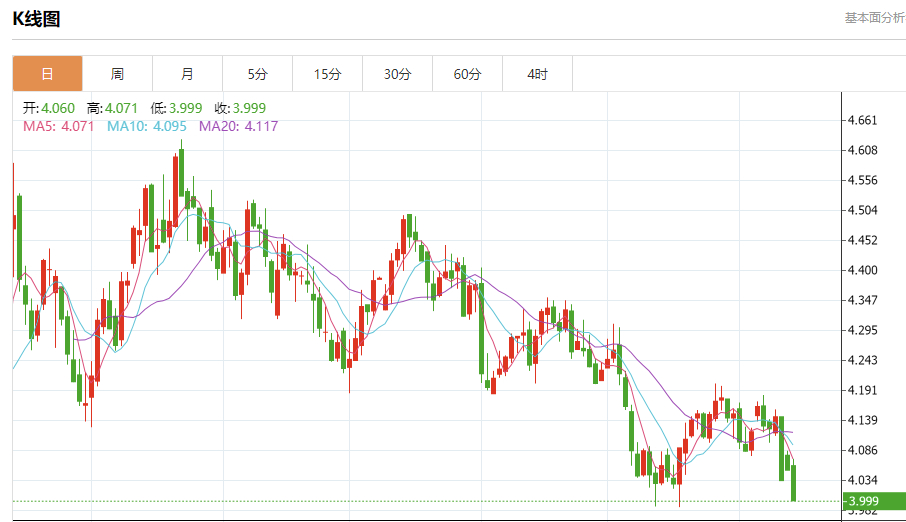The width and height of the screenshot is (906, 522).
Task: Switch to the 4时 interval tab
Action: coord(537,74)
